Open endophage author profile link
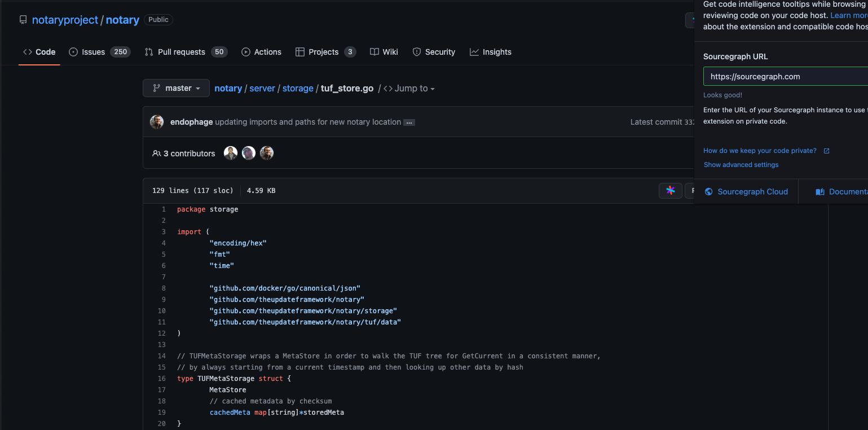The height and width of the screenshot is (430, 868). [191, 122]
